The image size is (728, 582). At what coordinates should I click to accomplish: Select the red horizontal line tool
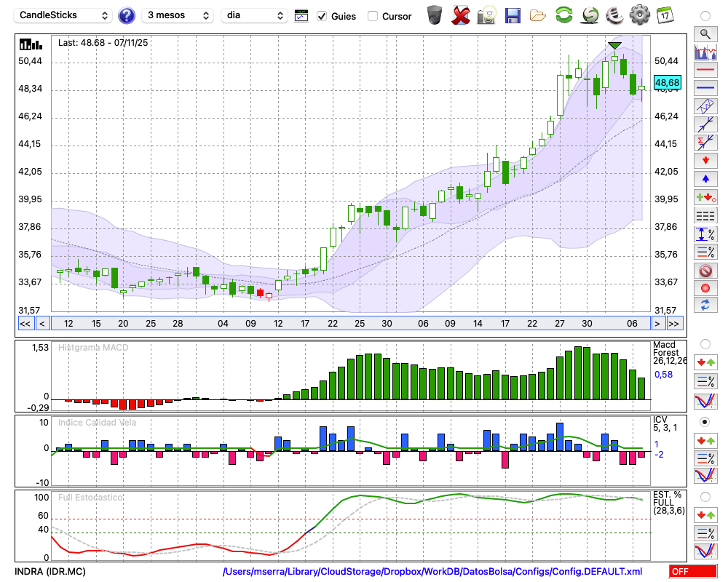point(705,71)
